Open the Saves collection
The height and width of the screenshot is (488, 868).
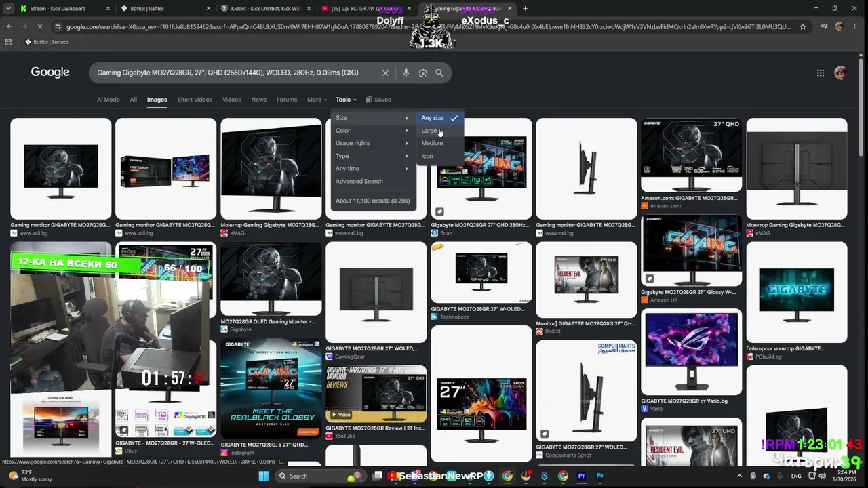click(x=378, y=100)
